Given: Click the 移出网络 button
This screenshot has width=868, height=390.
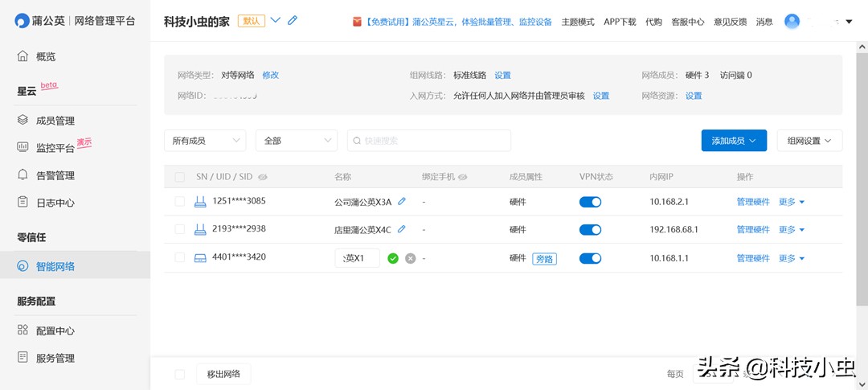Looking at the screenshot, I should click(223, 374).
